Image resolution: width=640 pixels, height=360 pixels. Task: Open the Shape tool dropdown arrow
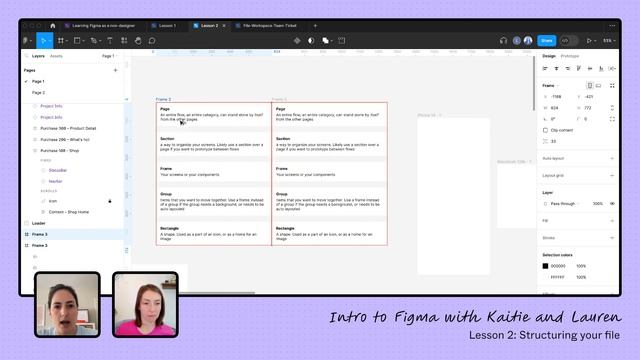[83, 41]
